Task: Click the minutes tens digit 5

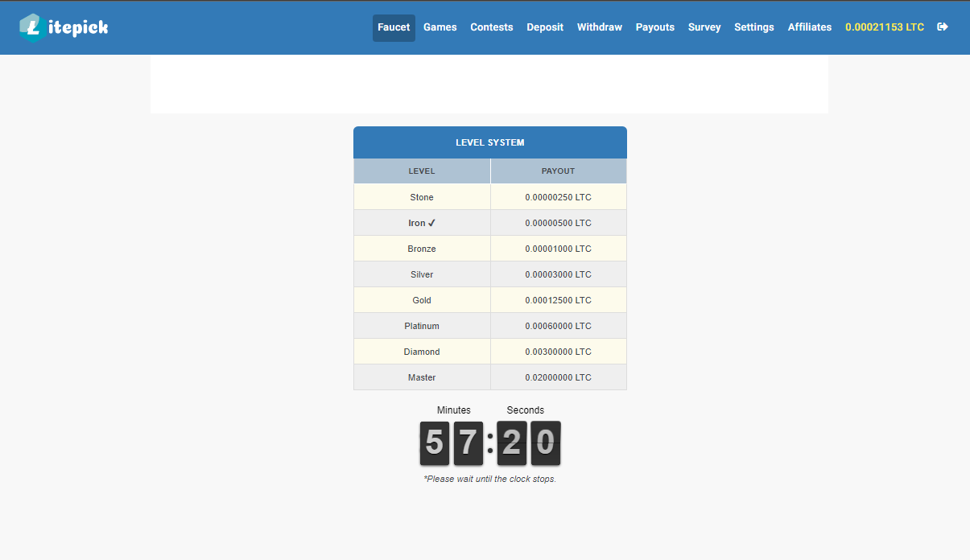Action: tap(434, 443)
